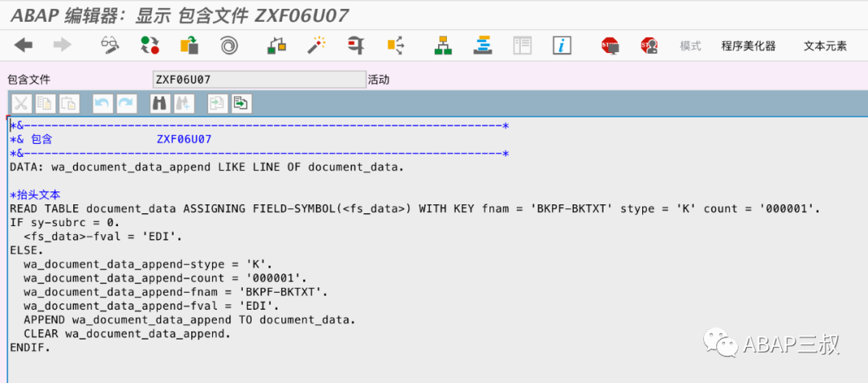Set breakpoint with the stop sign monitor icon

[x=609, y=45]
